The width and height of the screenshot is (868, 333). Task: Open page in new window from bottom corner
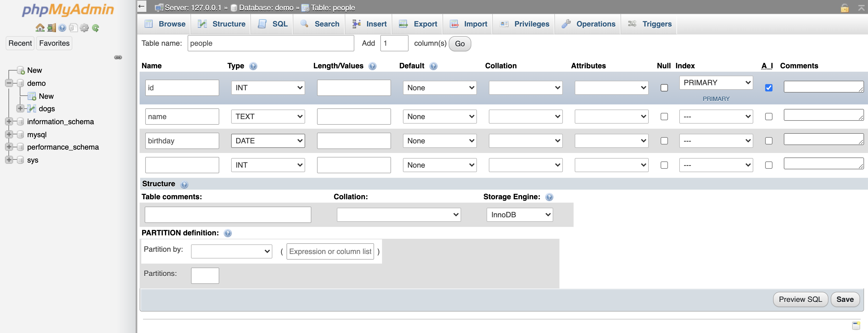coord(856,326)
